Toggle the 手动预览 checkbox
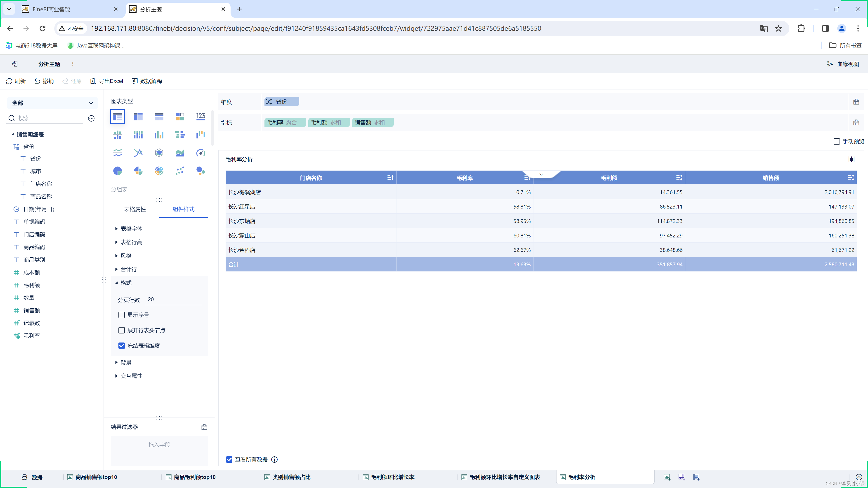Viewport: 868px width, 488px height. point(836,141)
